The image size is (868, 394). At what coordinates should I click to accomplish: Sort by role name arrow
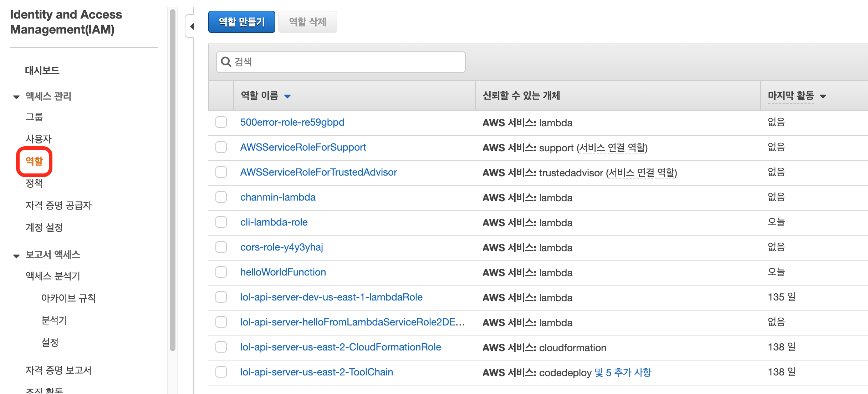coord(287,96)
